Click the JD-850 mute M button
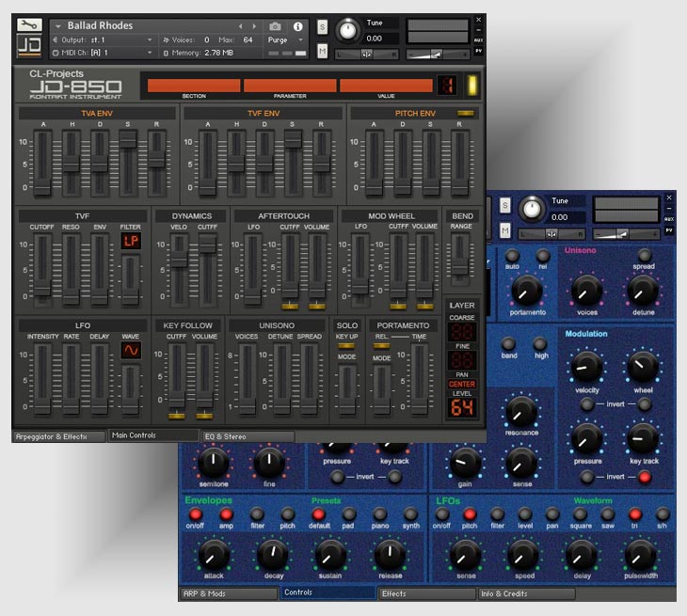Image resolution: width=687 pixels, height=616 pixels. tap(323, 49)
